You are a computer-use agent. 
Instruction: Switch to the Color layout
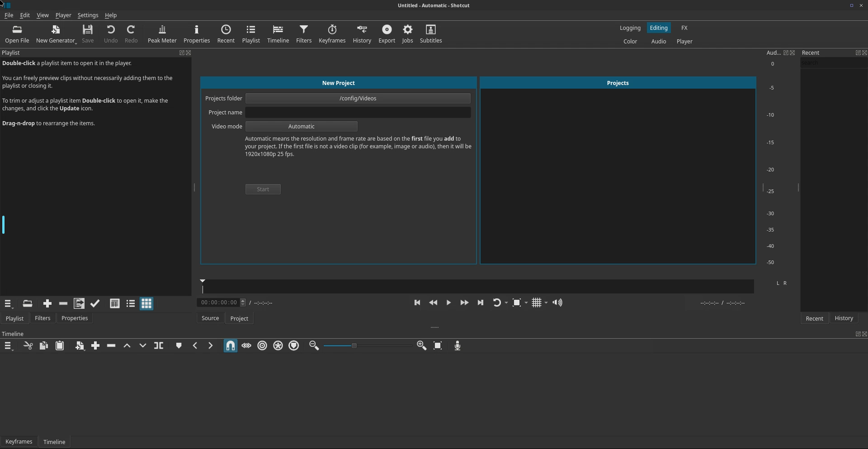[x=630, y=42]
